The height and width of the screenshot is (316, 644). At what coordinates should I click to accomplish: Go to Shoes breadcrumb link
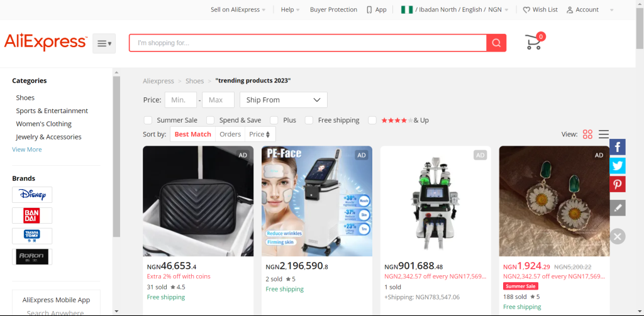(195, 81)
